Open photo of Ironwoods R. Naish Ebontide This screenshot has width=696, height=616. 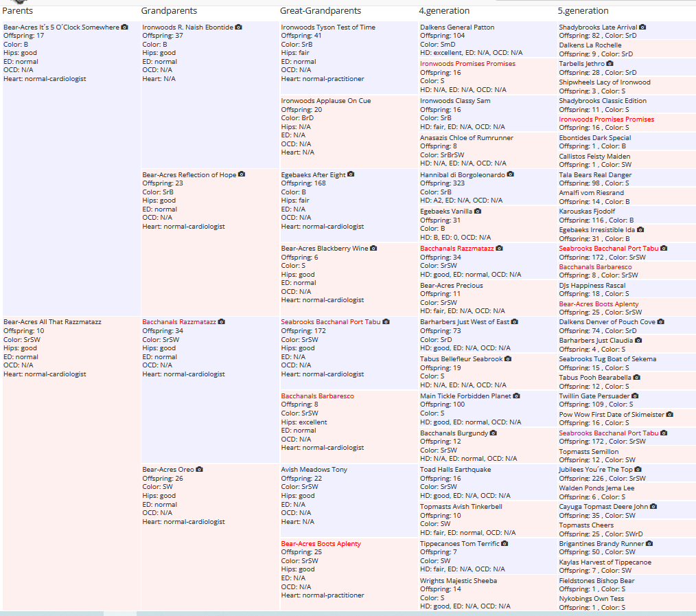pos(238,27)
